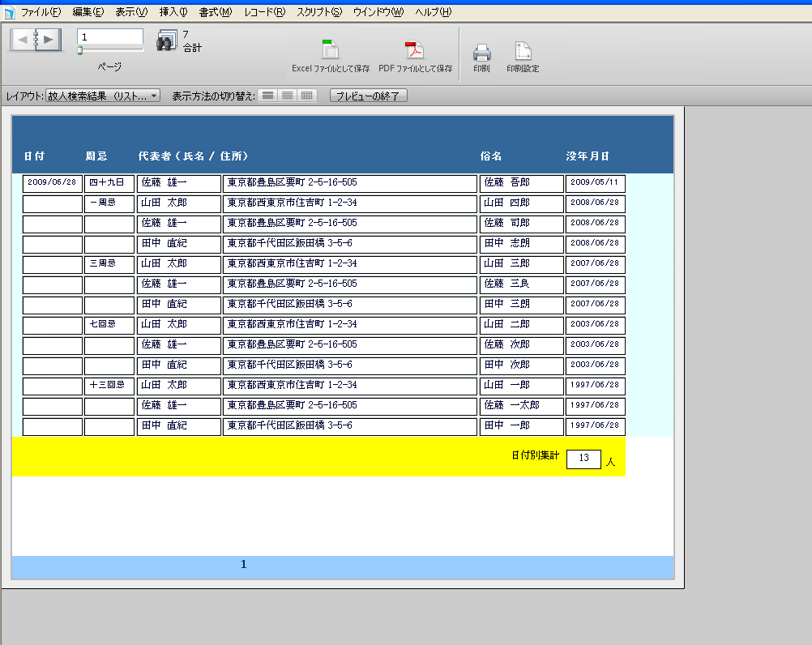
Task: Open the ウインドウ menu
Action: click(x=378, y=12)
